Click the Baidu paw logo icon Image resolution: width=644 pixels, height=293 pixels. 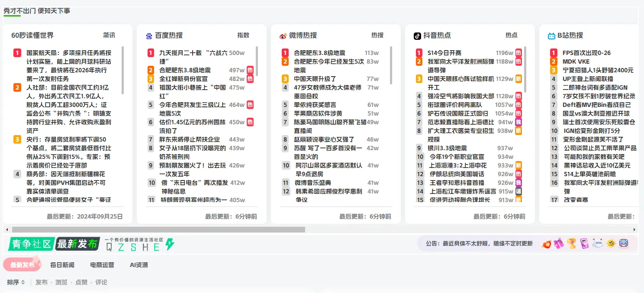click(x=149, y=36)
